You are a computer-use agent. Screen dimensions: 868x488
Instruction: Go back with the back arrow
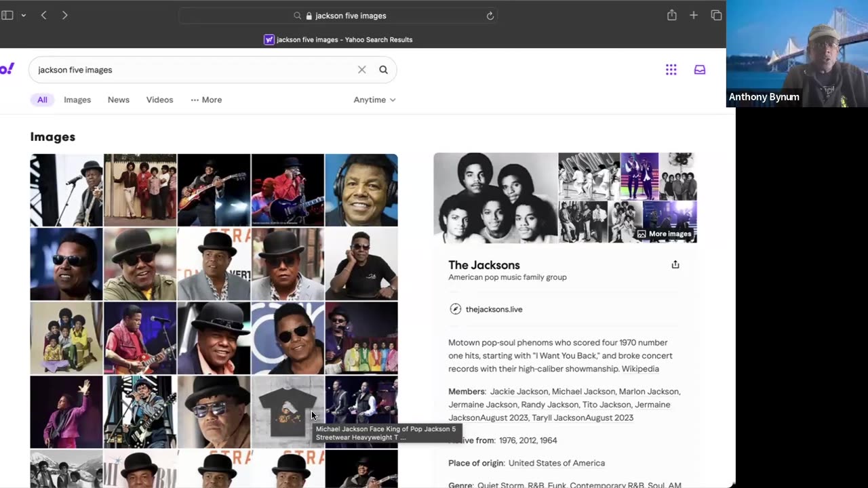tap(43, 15)
